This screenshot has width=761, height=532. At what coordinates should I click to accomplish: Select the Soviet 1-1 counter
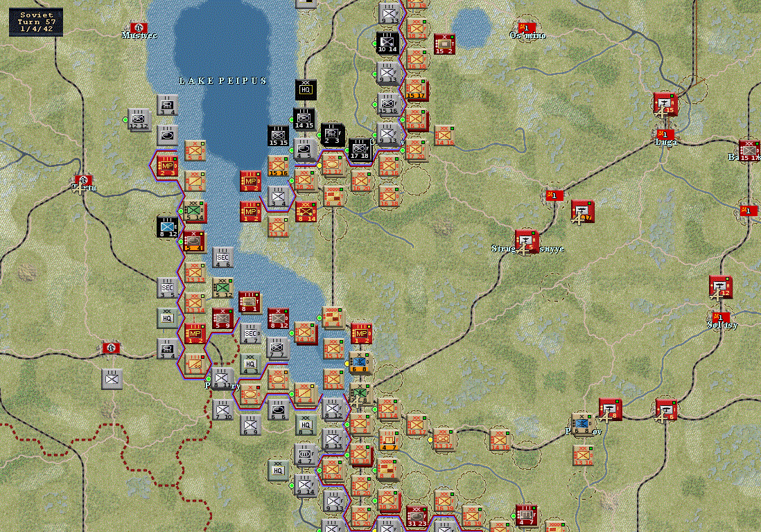(195, 364)
